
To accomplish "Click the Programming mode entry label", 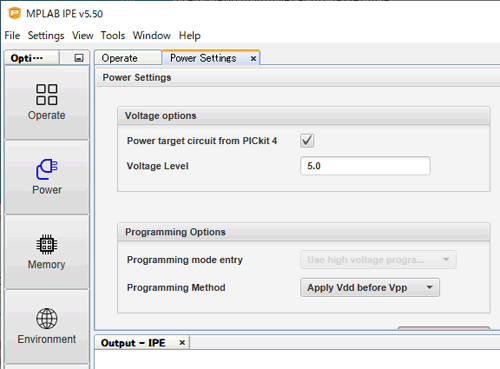I will tap(185, 260).
